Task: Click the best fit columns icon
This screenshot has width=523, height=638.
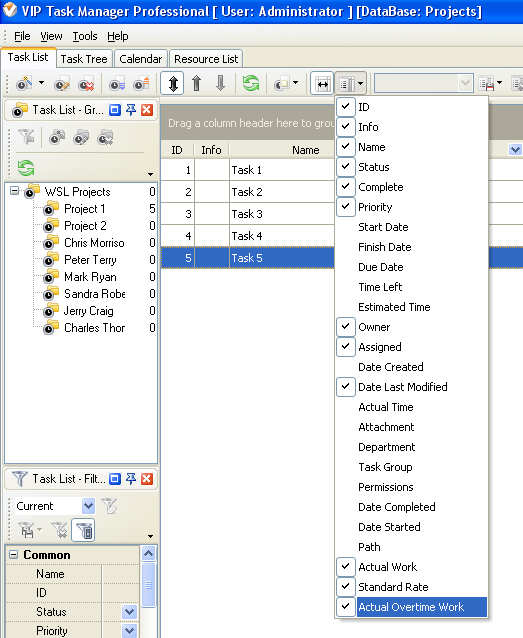Action: coord(322,84)
